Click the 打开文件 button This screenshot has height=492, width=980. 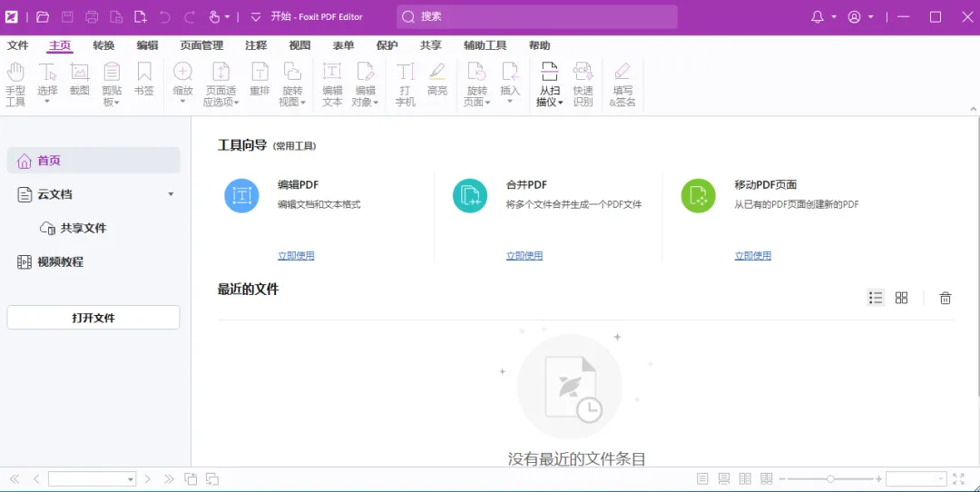93,318
